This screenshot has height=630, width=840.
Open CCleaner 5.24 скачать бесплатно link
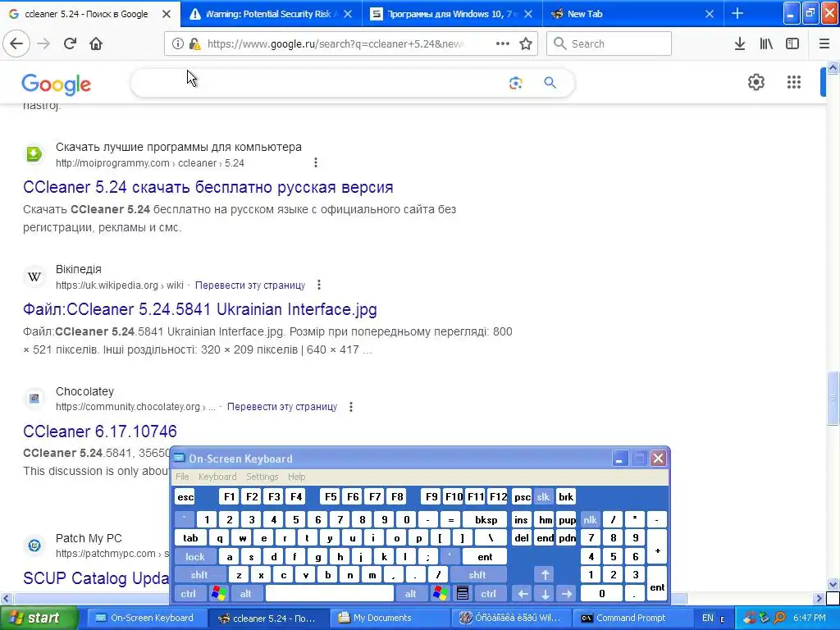(x=208, y=187)
